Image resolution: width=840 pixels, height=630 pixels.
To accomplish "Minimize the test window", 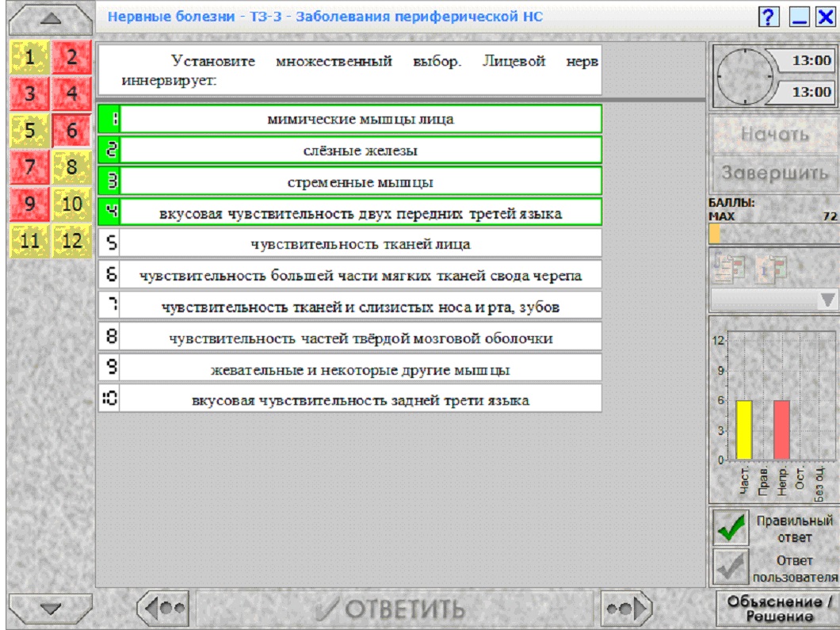I will [x=799, y=17].
